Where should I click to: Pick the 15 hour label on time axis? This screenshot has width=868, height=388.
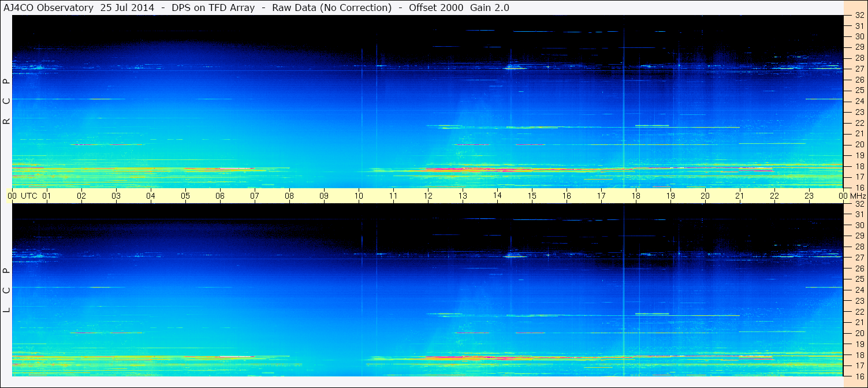pyautogui.click(x=532, y=196)
